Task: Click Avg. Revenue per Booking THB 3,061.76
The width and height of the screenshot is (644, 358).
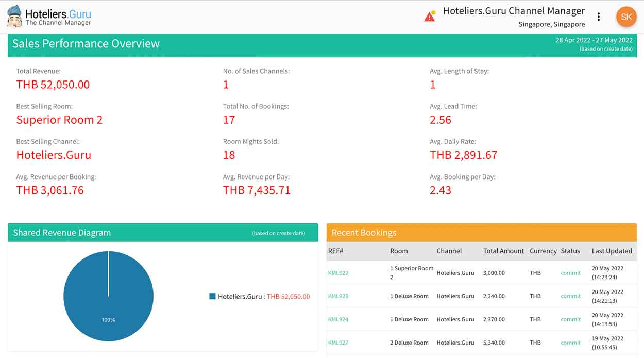Action: 50,190
